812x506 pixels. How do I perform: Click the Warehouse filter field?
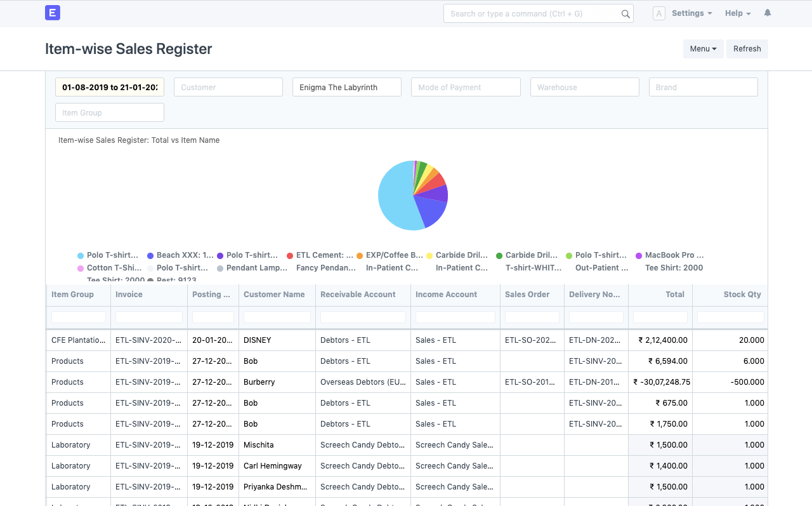point(585,87)
